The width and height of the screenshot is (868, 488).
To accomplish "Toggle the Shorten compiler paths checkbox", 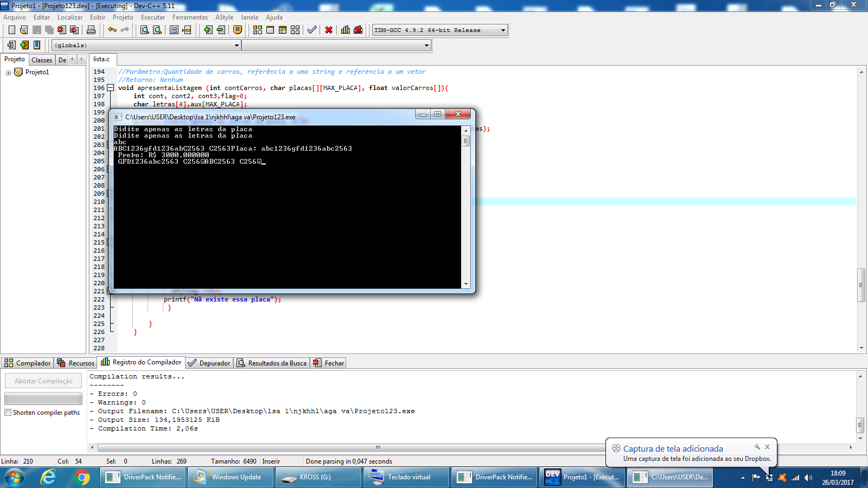I will pyautogui.click(x=8, y=413).
